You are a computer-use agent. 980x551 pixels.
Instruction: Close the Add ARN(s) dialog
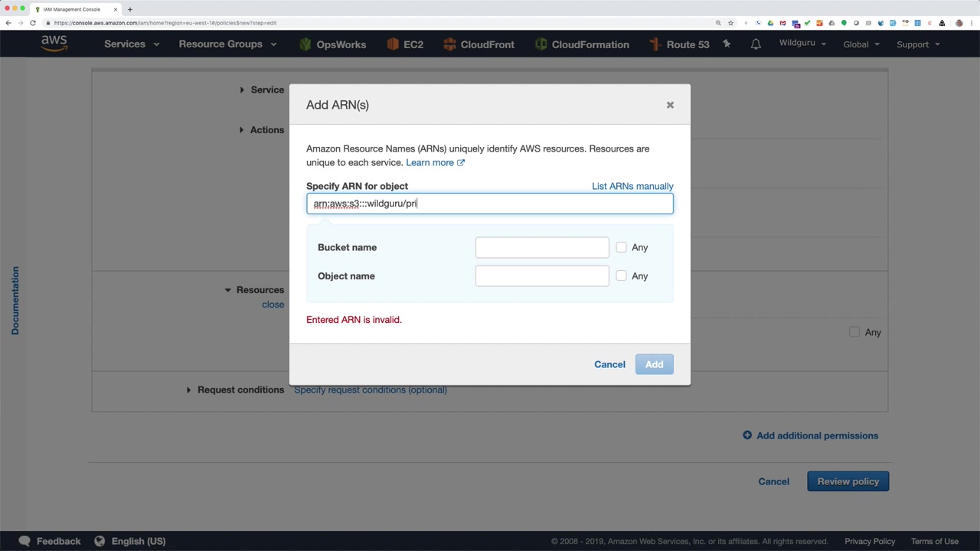click(670, 105)
